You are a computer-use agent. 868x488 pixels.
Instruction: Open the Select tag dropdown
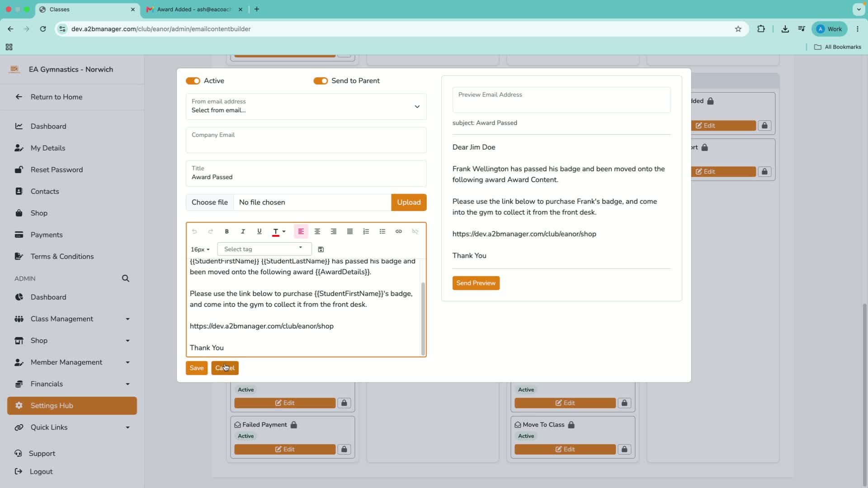pyautogui.click(x=264, y=249)
